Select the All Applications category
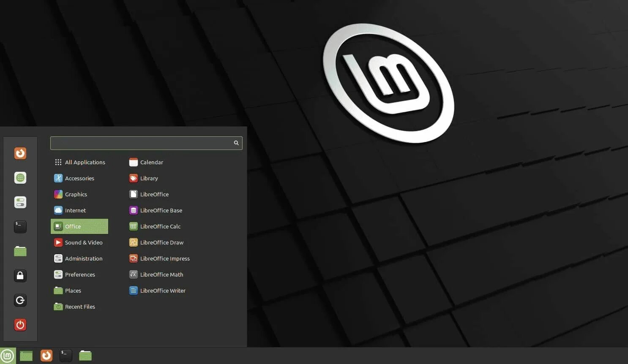628x364 pixels. [79, 162]
